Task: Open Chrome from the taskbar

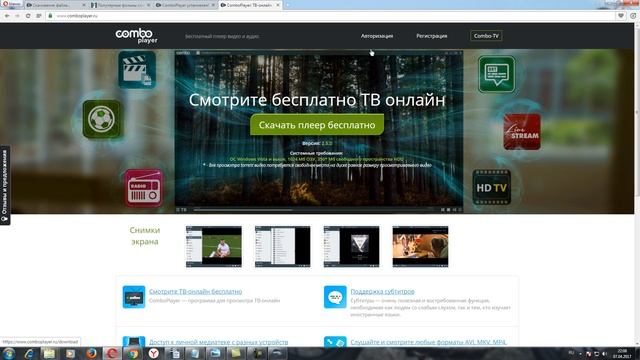Action: [x=133, y=353]
